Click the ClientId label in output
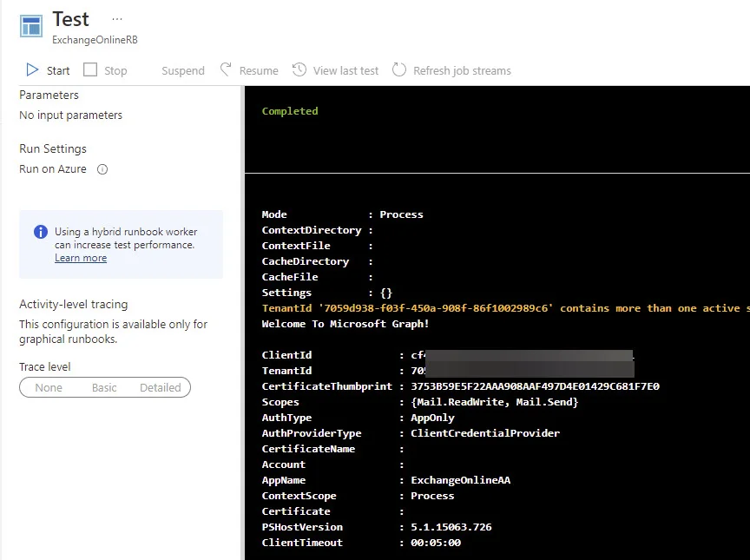The width and height of the screenshot is (750, 560). (x=286, y=355)
